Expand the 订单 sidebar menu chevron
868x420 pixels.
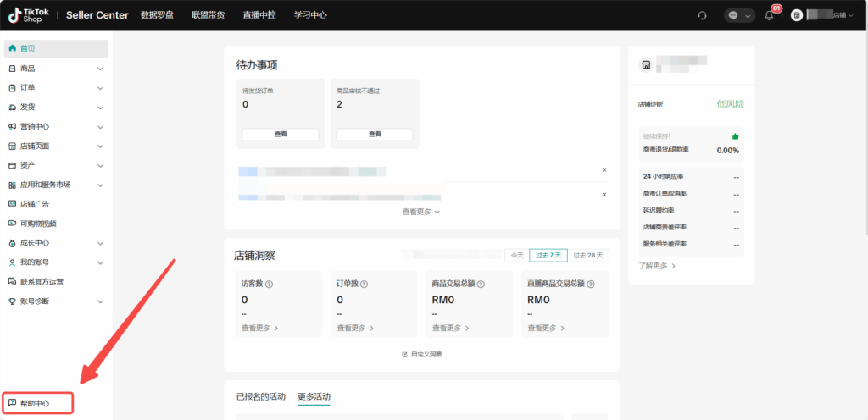pos(100,88)
